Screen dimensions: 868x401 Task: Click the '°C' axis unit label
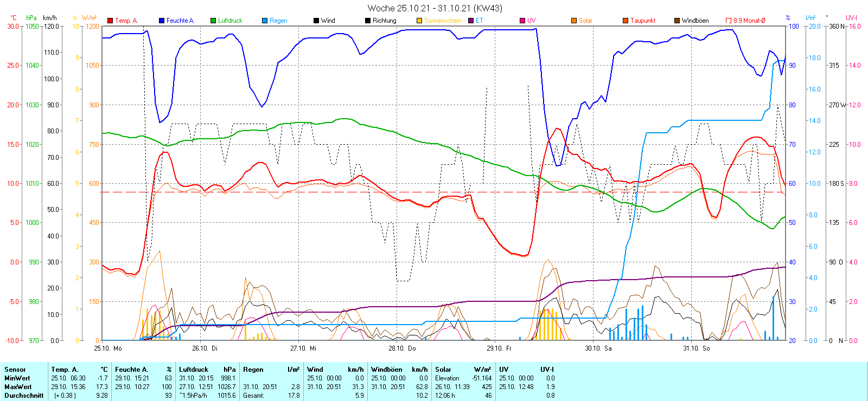click(x=14, y=18)
